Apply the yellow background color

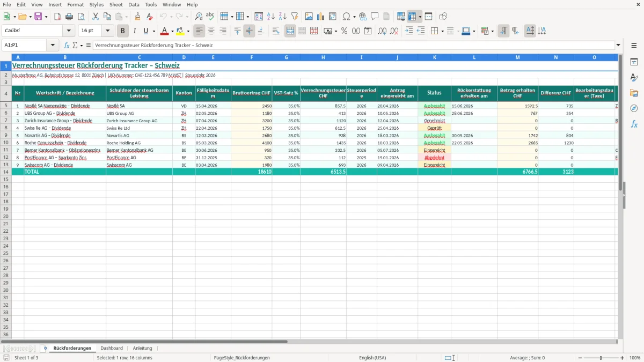coord(180,31)
